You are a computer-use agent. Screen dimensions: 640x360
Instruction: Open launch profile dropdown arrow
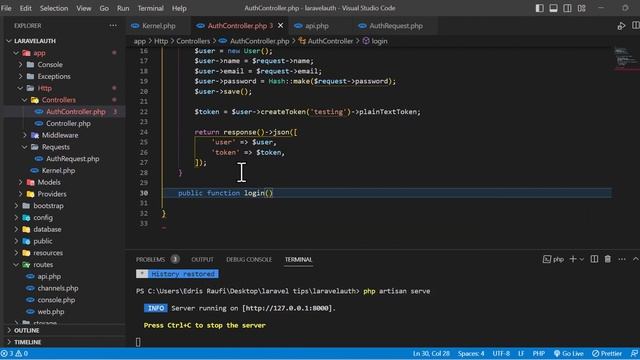point(582,259)
